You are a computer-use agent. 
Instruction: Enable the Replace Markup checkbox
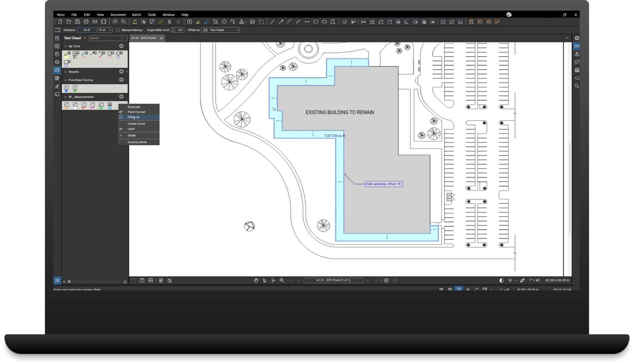coord(118,30)
